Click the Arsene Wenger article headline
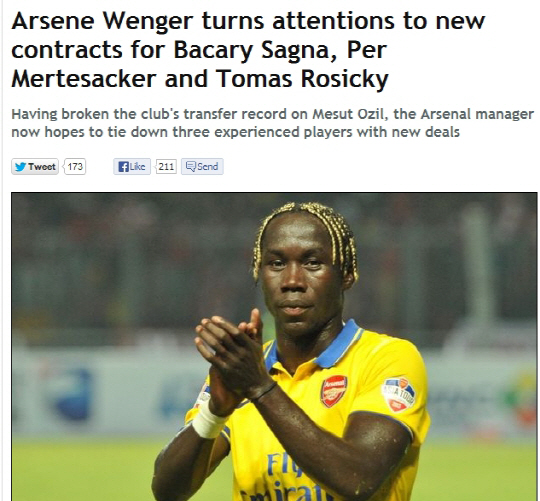Image resolution: width=540 pixels, height=501 pixels. [x=248, y=50]
